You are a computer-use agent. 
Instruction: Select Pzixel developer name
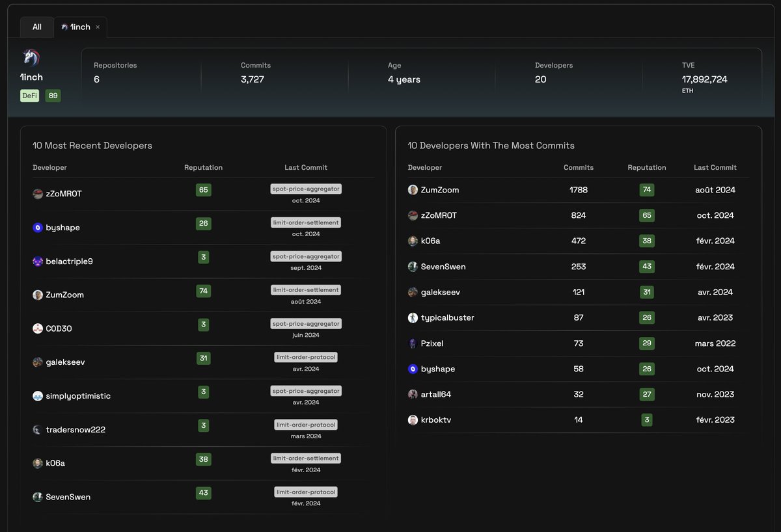click(432, 343)
